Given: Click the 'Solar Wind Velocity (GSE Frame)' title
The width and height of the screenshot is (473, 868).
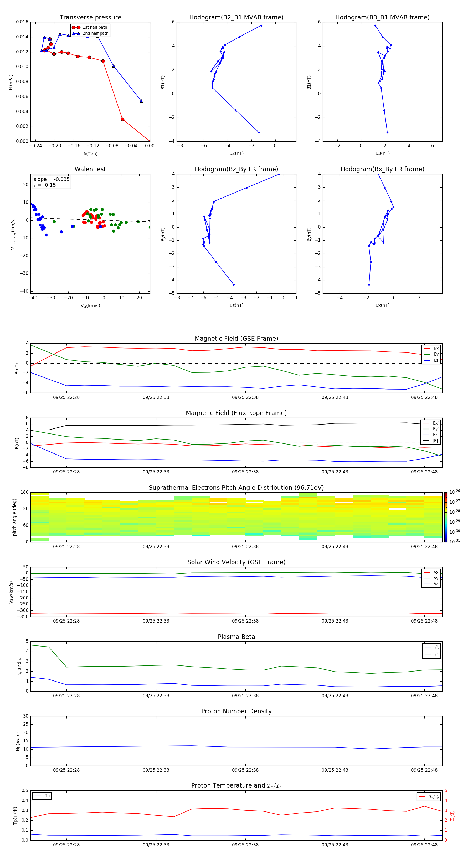Looking at the screenshot, I should [x=236, y=562].
